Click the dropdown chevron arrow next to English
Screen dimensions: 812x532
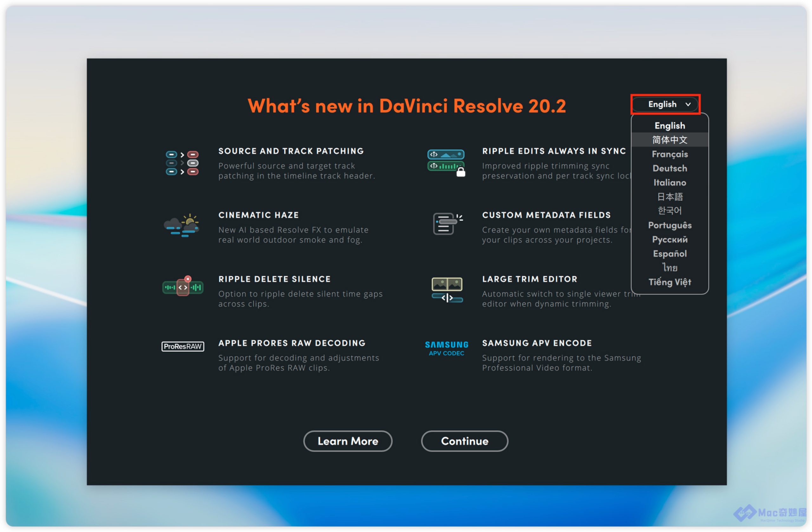(688, 104)
